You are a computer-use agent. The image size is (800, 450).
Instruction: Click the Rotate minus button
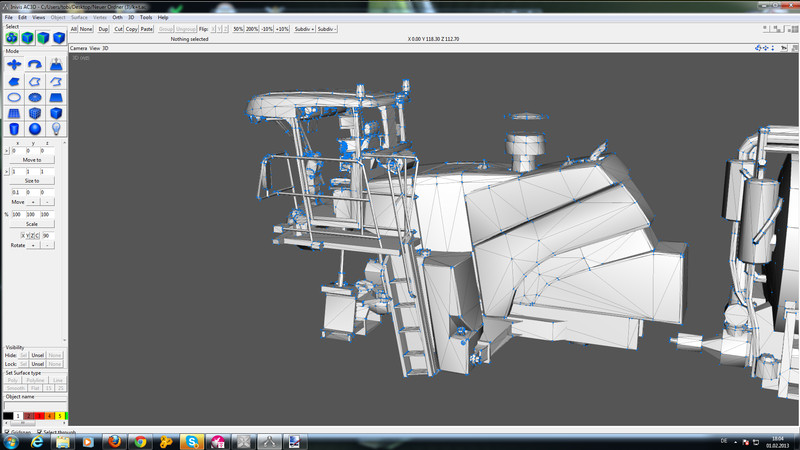pyautogui.click(x=47, y=245)
